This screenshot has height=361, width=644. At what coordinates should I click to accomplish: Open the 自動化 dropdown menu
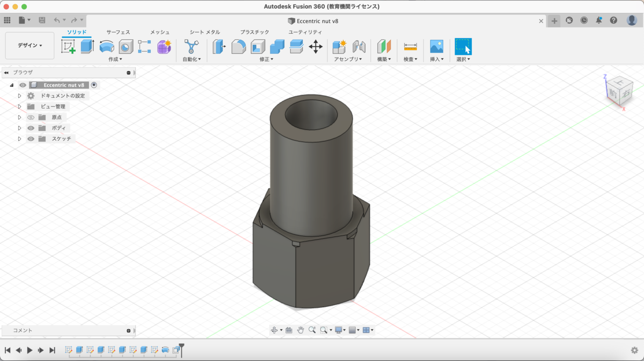192,59
